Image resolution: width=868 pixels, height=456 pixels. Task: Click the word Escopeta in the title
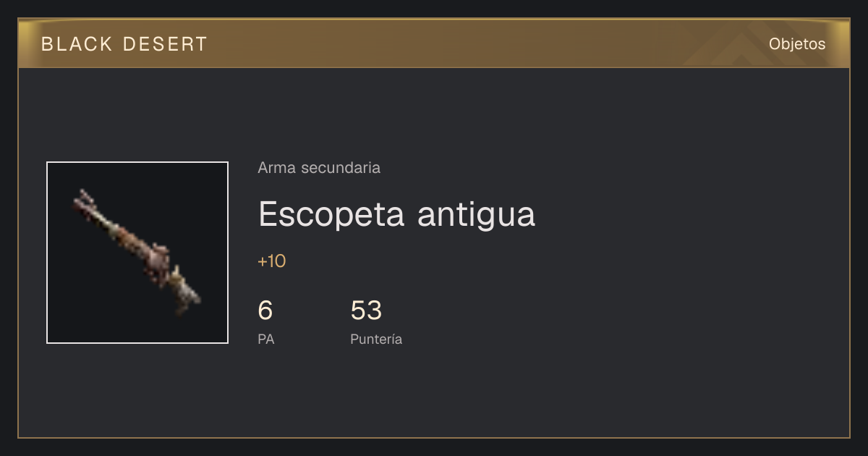[x=331, y=214]
